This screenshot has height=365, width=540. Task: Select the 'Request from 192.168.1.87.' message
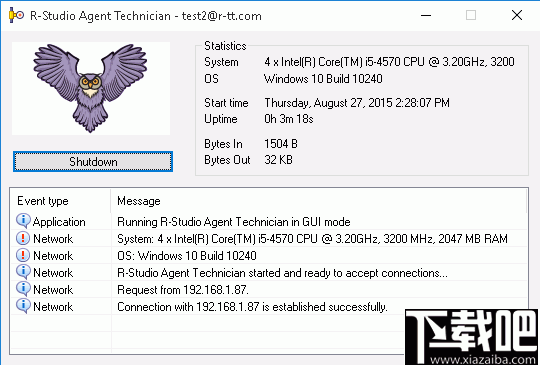pos(183,290)
